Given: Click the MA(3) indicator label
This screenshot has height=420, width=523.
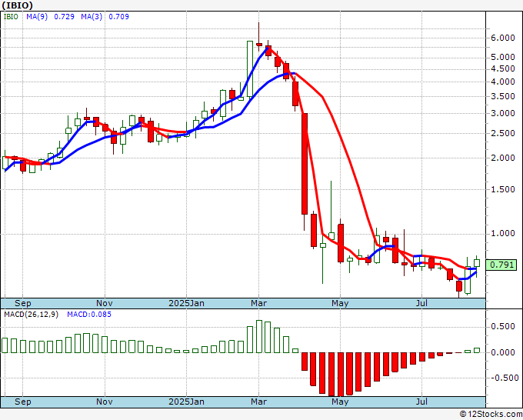Looking at the screenshot, I should click(x=92, y=16).
